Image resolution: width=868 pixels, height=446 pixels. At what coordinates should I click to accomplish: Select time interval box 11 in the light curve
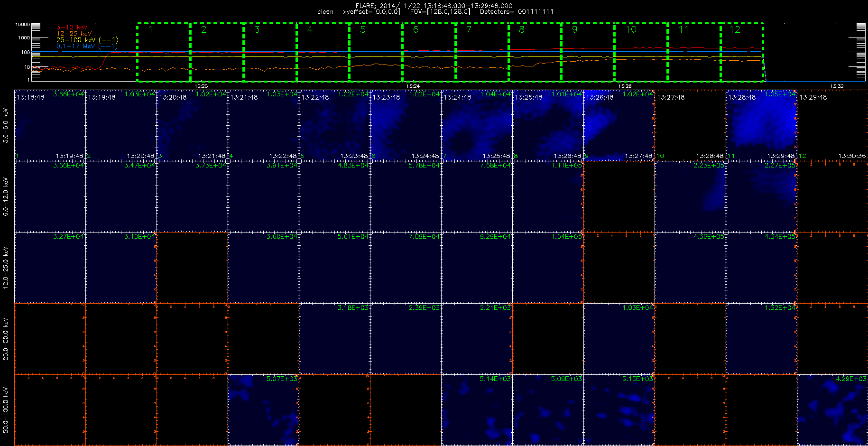[694, 52]
